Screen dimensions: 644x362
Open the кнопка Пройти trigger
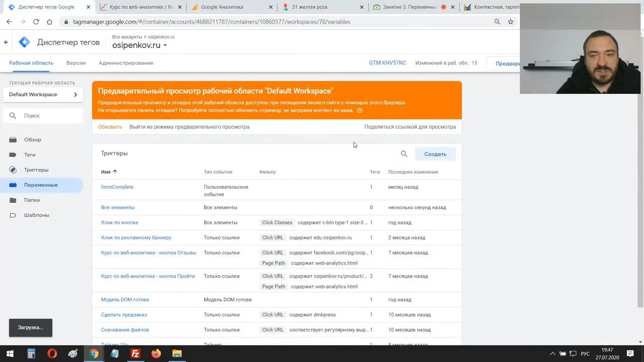(148, 276)
